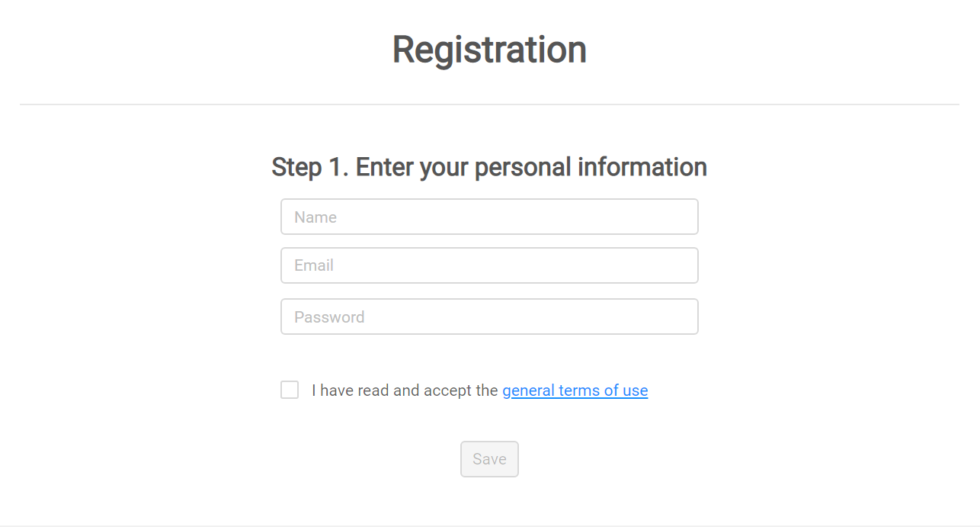Accept the general terms via checkbox
980x527 pixels.
tap(290, 390)
